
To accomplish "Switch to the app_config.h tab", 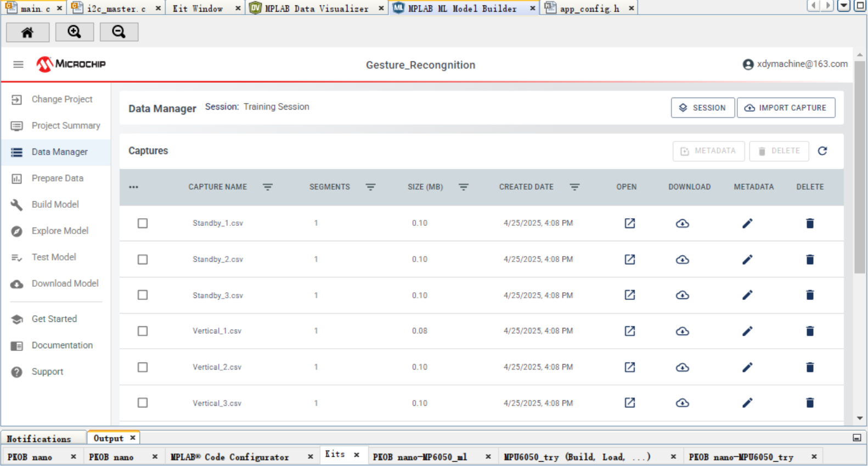I will [589, 8].
